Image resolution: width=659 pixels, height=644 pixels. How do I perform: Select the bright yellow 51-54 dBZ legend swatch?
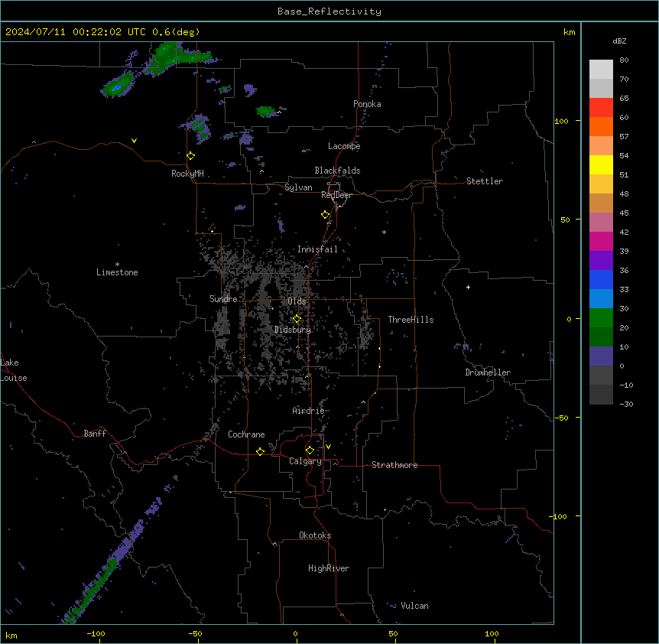click(x=601, y=164)
